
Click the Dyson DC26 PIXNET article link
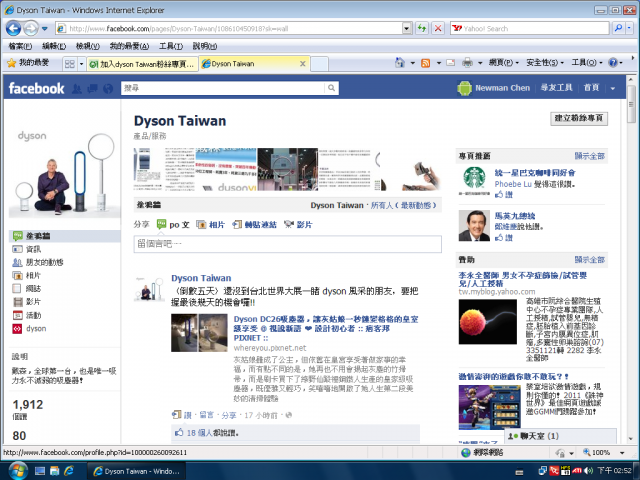click(326, 329)
